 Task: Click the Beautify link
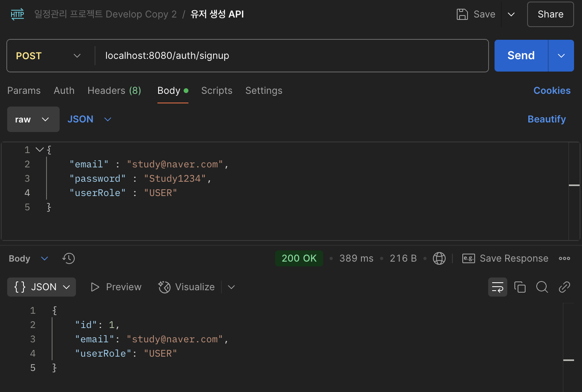pyautogui.click(x=547, y=119)
